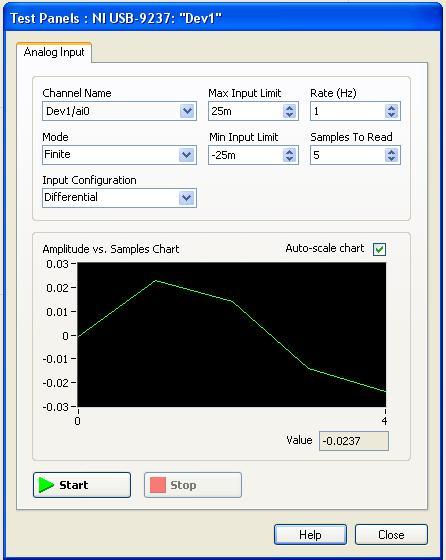Click the black Amplitude vs. Samples chart area

[231, 335]
